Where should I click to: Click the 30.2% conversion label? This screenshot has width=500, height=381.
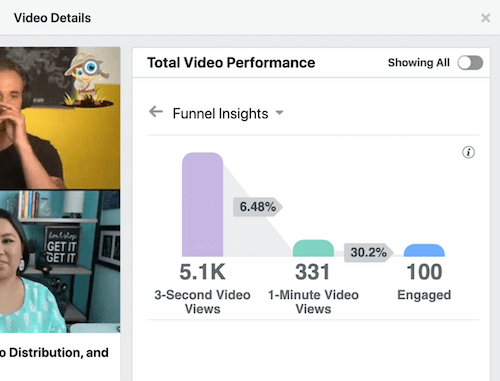(x=368, y=252)
